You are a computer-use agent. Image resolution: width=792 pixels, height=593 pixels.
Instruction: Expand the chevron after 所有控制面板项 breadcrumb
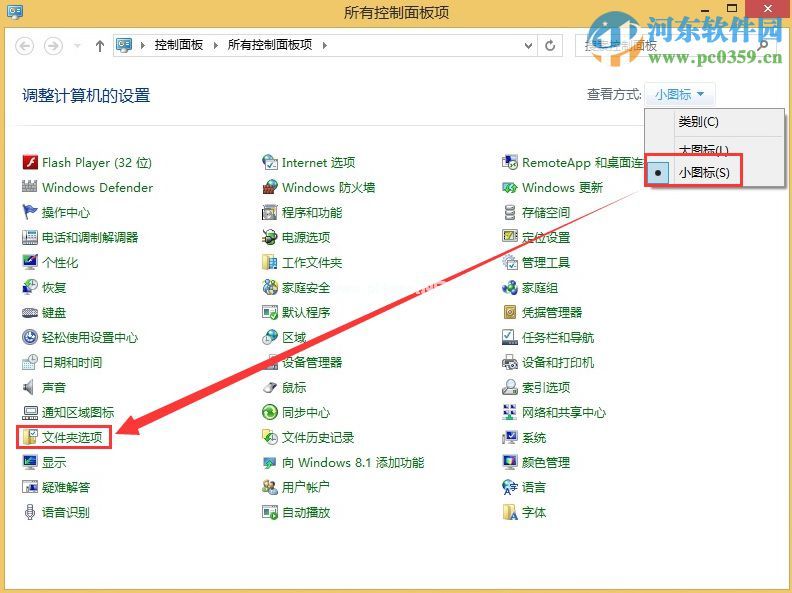tap(325, 45)
